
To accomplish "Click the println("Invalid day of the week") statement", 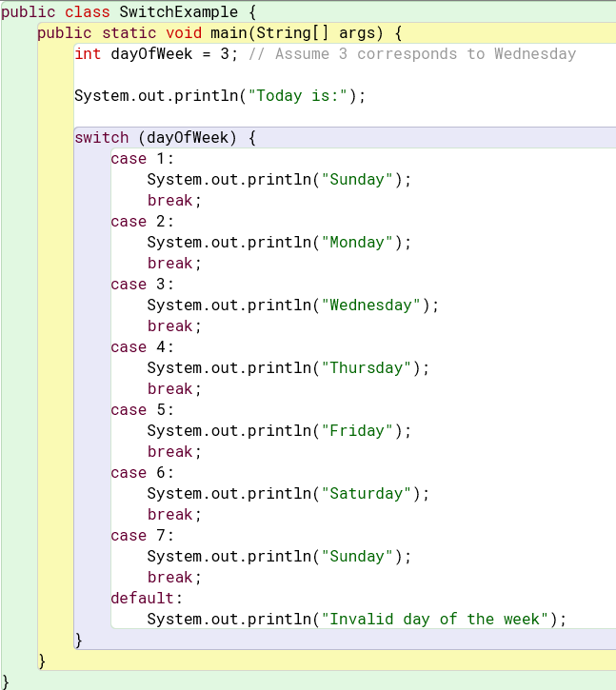I will point(357,620).
